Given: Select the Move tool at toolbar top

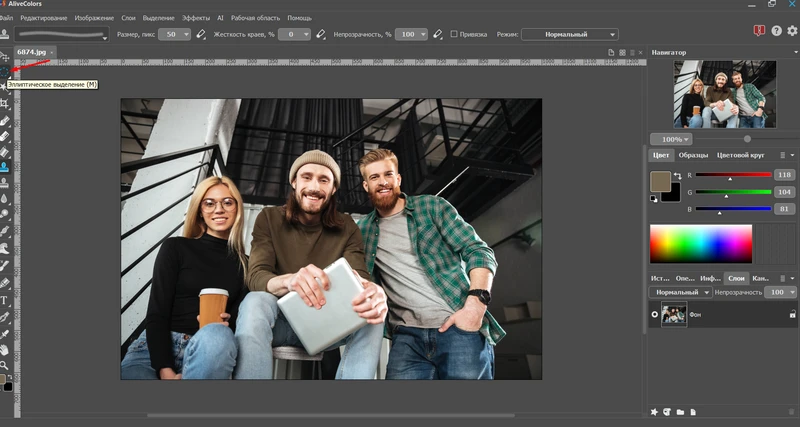Looking at the screenshot, I should [x=4, y=56].
